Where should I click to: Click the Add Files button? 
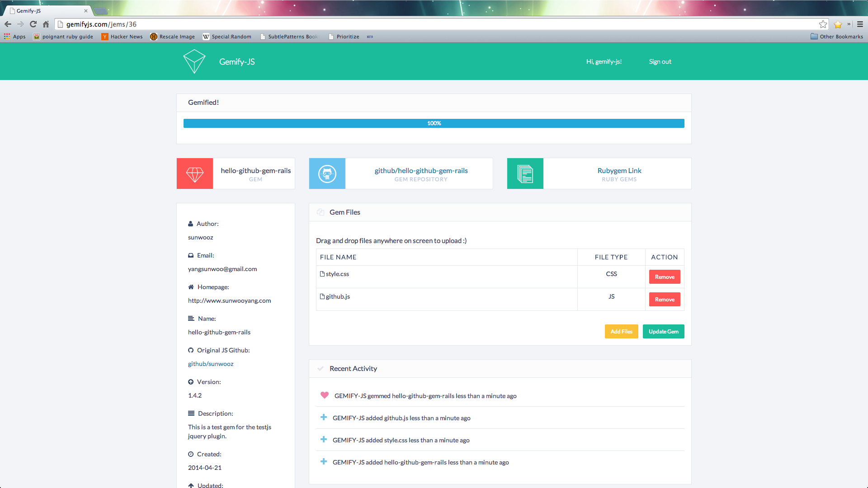(622, 332)
